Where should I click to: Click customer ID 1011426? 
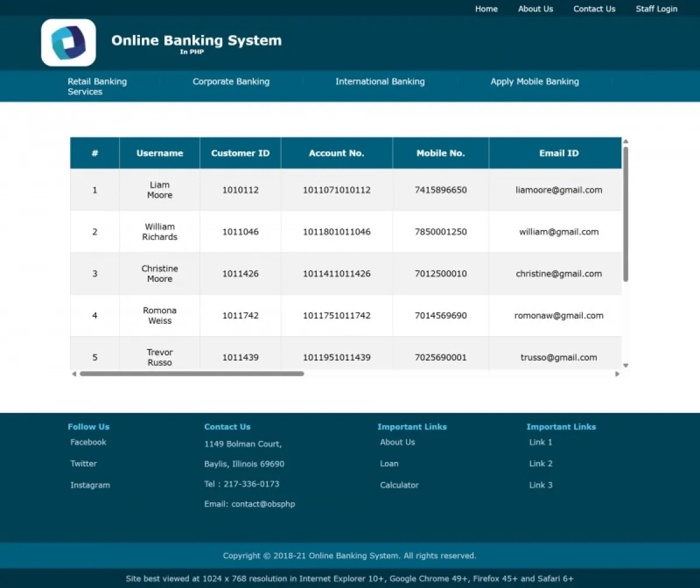point(240,274)
